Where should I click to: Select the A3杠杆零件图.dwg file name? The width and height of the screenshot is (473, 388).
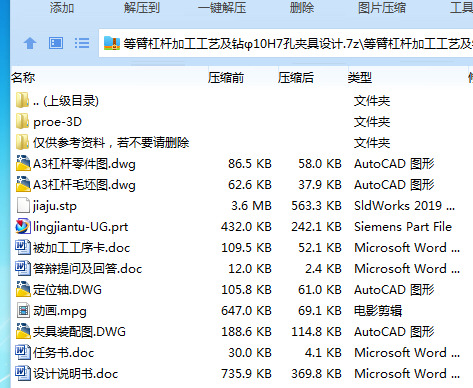pos(84,164)
